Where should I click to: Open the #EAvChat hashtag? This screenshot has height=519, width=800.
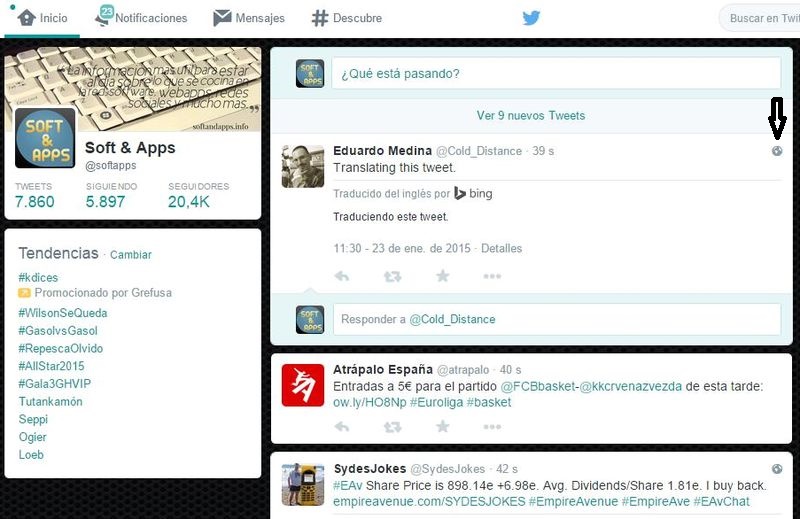point(721,502)
